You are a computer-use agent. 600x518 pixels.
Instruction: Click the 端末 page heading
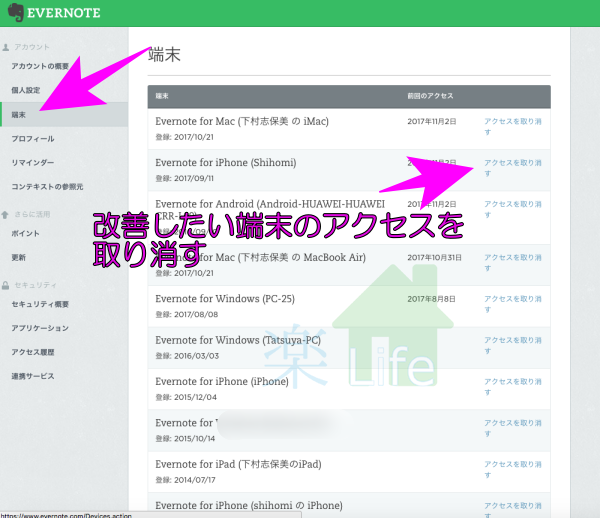[x=164, y=55]
